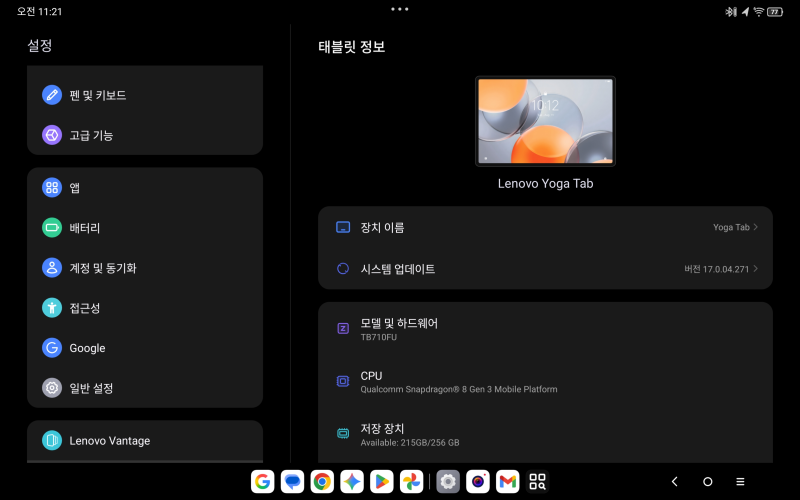Viewport: 800px width, 500px height.
Task: Tap the Bluetooth status icon
Action: pos(731,11)
